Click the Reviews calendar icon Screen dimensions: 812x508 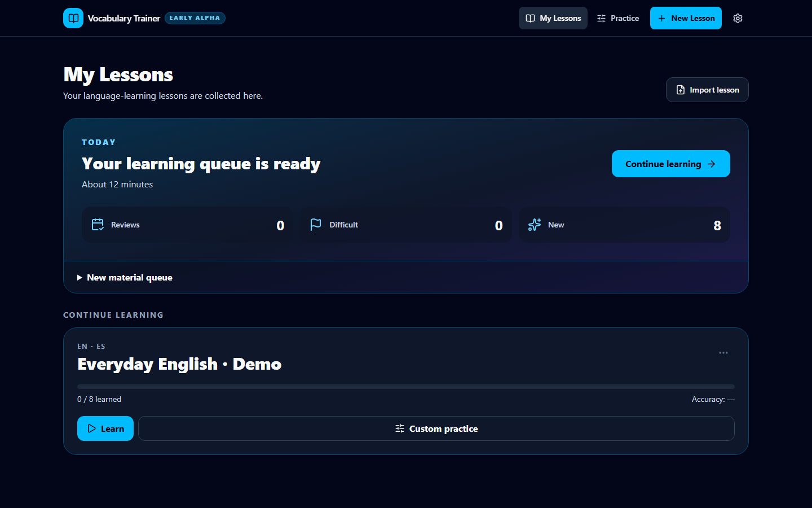coord(98,225)
